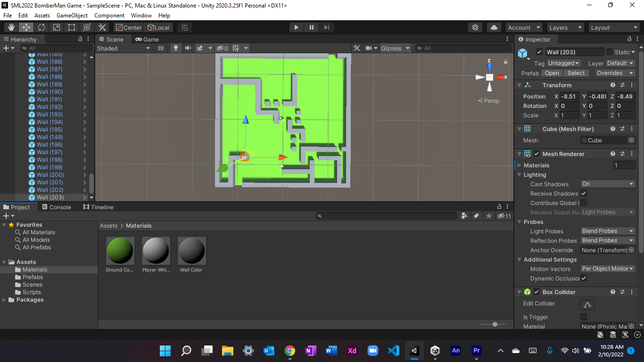
Task: Select the Rotate tool
Action: pos(41,27)
